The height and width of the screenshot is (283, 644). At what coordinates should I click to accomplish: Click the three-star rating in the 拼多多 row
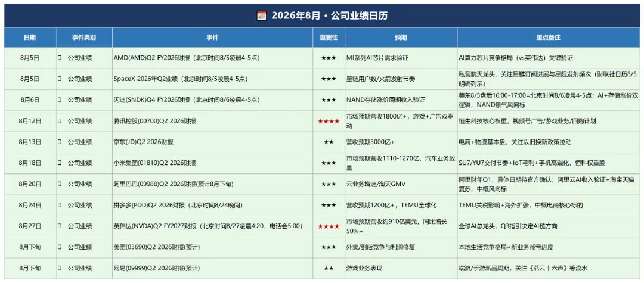(329, 205)
